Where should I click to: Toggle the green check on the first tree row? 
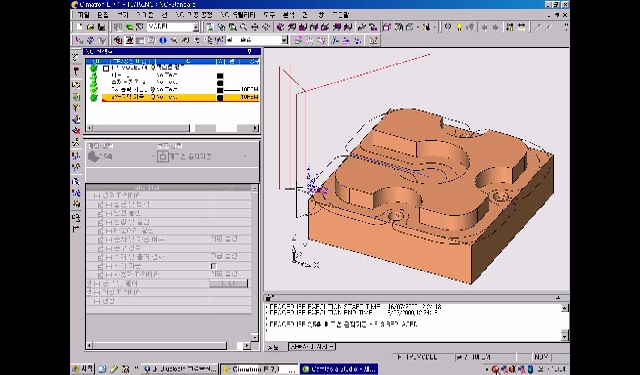94,69
